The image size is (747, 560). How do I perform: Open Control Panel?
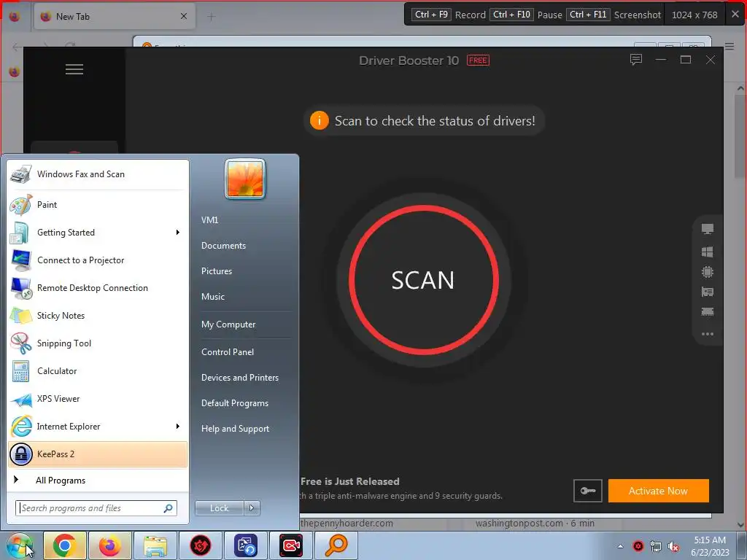tap(228, 352)
